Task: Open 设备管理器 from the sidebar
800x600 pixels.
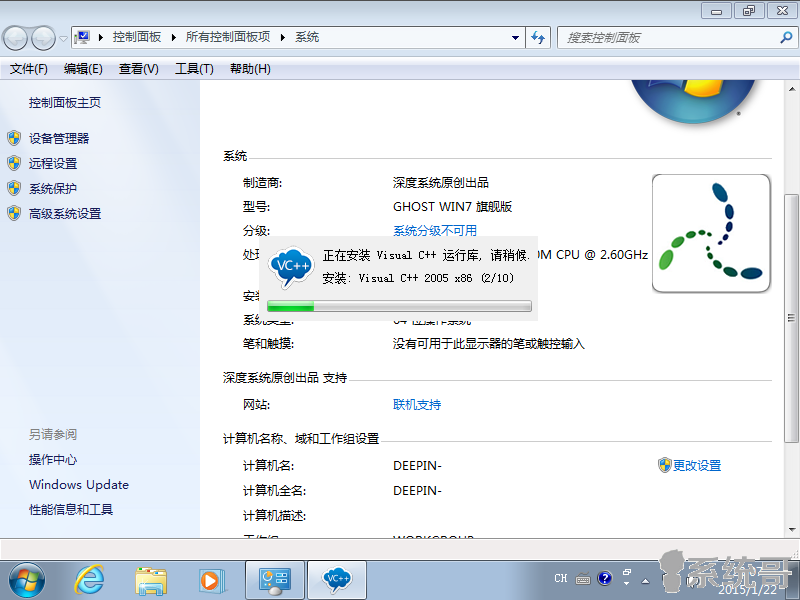Action: [x=59, y=138]
